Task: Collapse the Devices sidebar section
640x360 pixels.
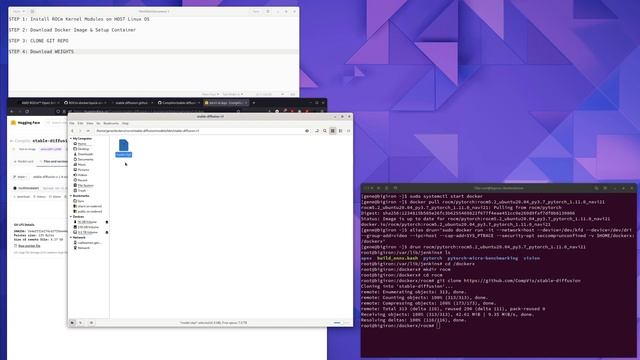Action: tap(71, 217)
